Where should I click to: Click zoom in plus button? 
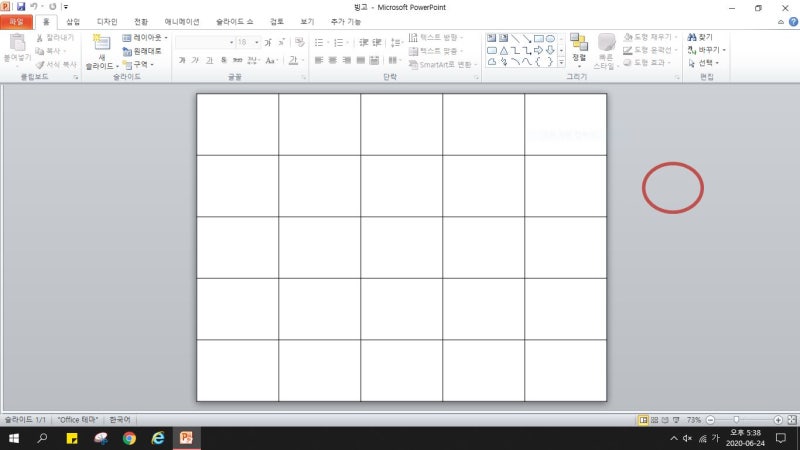[x=778, y=419]
